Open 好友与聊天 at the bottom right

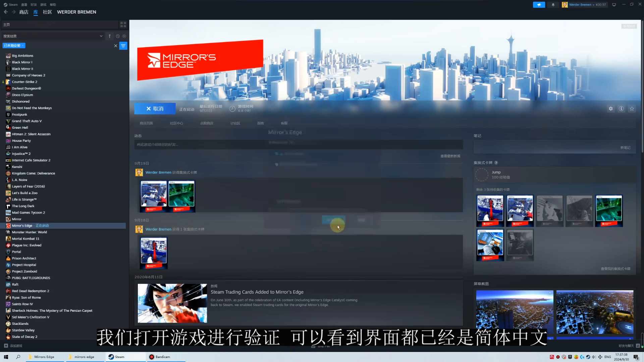coord(629,346)
